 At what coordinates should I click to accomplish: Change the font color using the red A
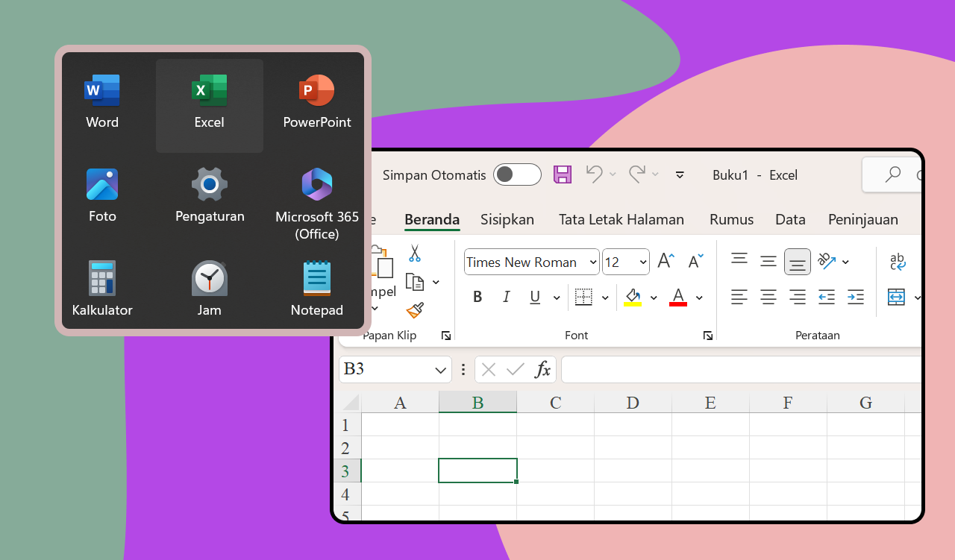[677, 297]
